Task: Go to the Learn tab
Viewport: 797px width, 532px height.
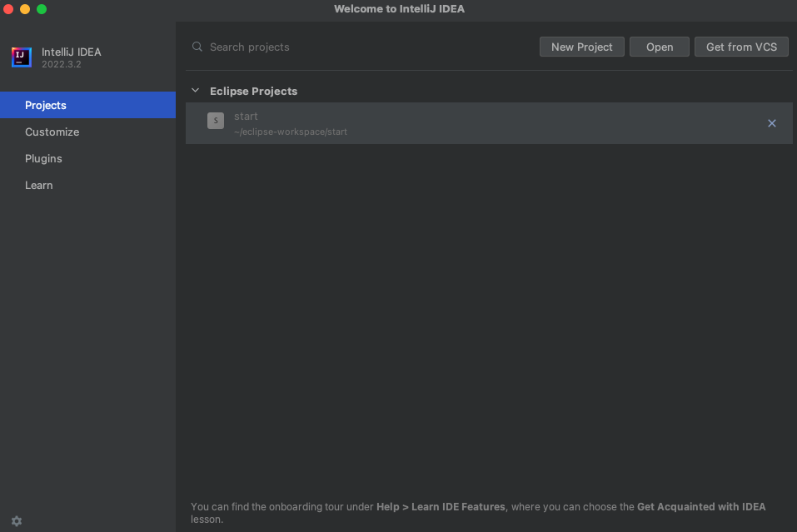Action: [x=88, y=186]
